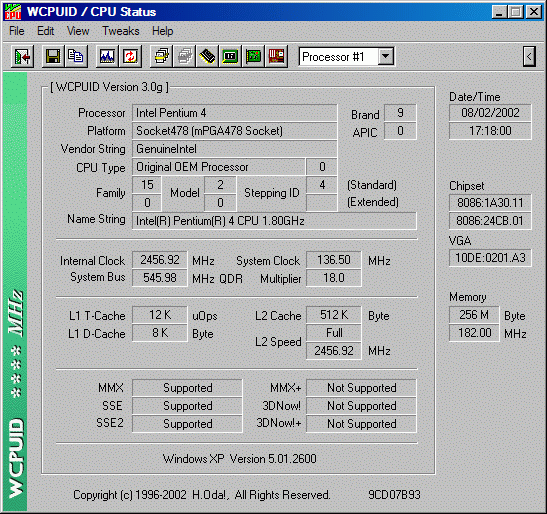
Task: Click the MMX+ 'Not Supported' field
Action: tap(361, 388)
